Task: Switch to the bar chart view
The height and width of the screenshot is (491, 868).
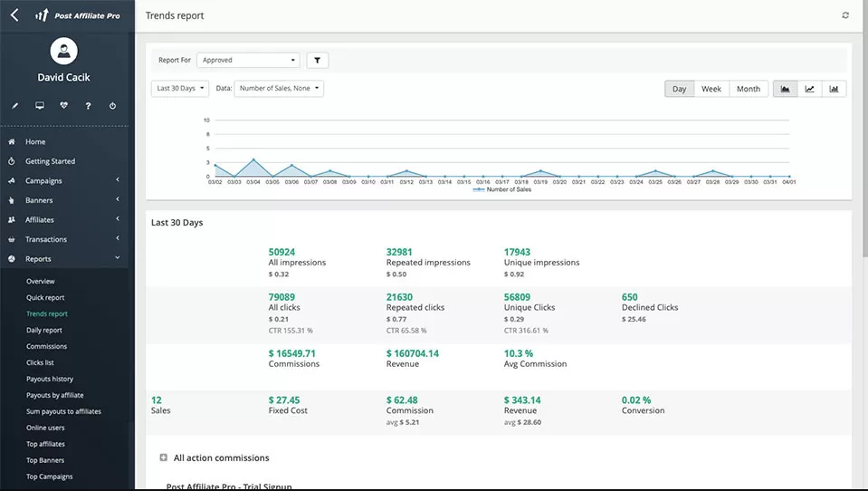Action: [834, 89]
